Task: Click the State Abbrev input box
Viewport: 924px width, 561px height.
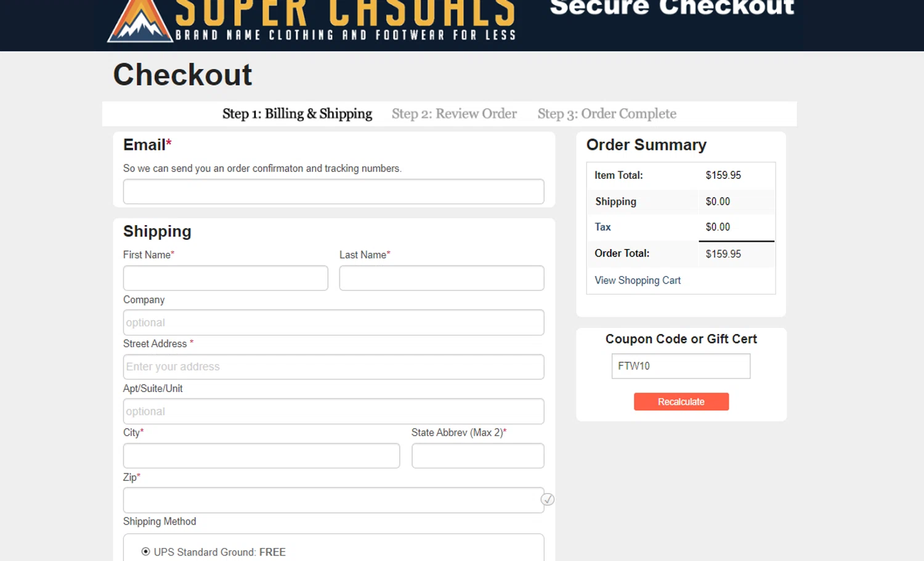Action: click(x=477, y=456)
